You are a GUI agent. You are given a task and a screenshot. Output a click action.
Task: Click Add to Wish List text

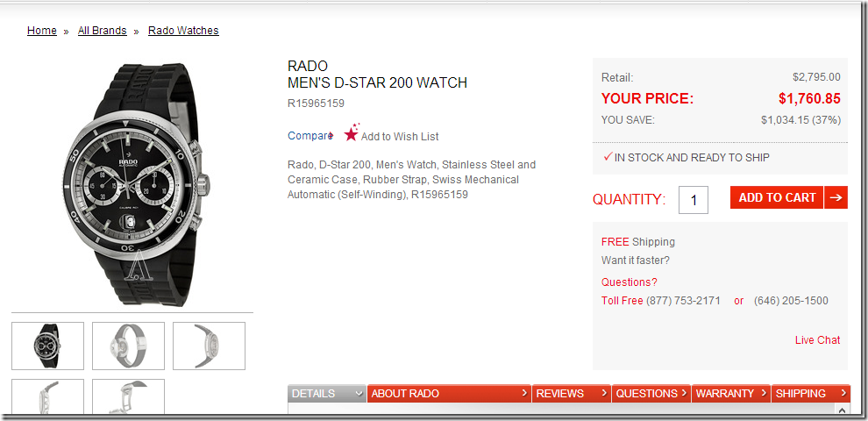coord(400,136)
